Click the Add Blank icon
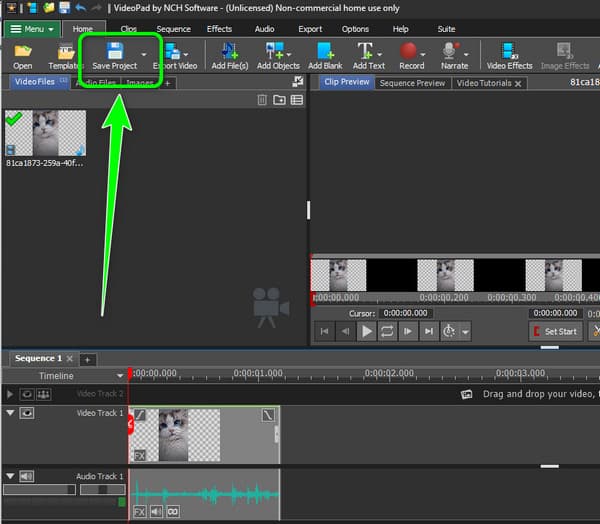The height and width of the screenshot is (524, 600). (x=325, y=51)
